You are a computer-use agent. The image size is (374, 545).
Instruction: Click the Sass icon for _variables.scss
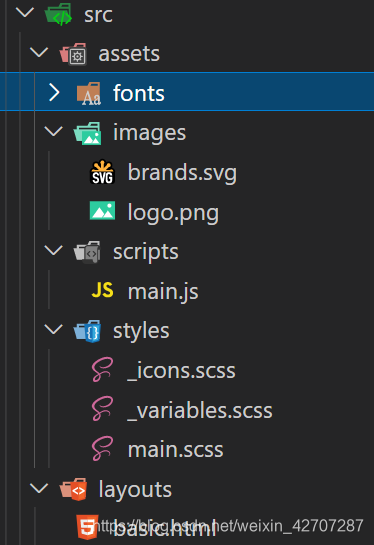click(x=102, y=409)
